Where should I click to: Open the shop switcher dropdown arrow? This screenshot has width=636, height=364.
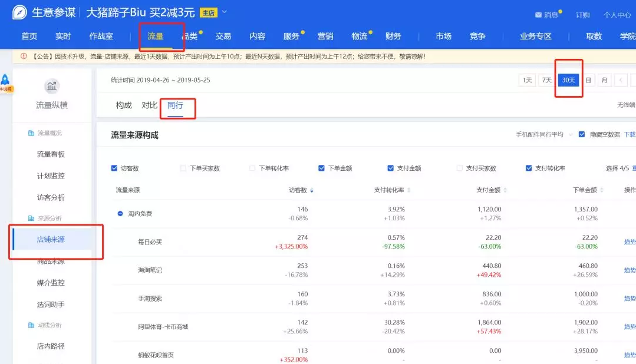225,12
